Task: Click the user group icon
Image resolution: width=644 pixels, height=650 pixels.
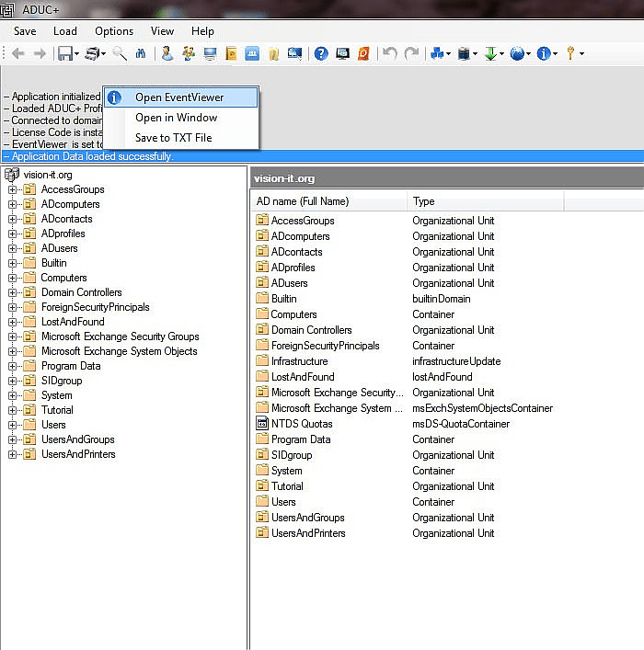Action: point(189,53)
